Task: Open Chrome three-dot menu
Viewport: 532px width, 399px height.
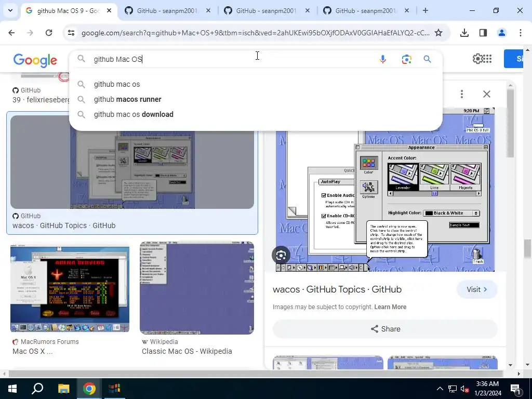Action: (x=520, y=33)
